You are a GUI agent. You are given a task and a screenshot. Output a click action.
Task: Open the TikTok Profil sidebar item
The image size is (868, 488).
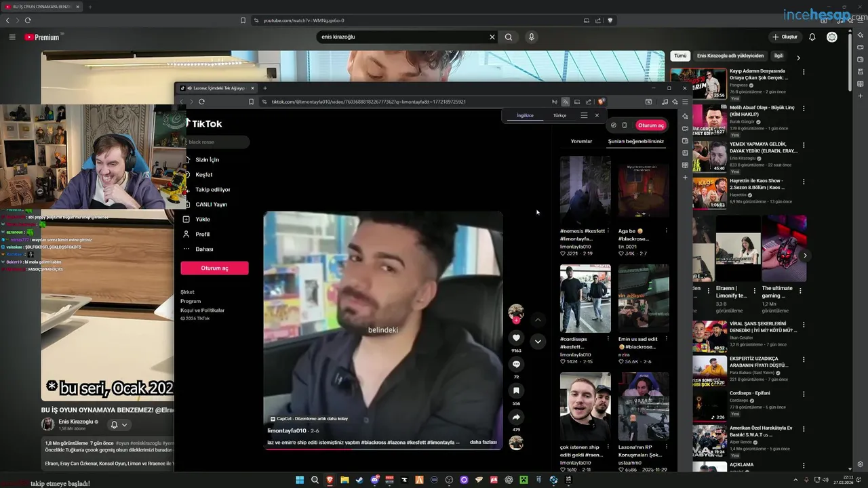click(x=202, y=235)
